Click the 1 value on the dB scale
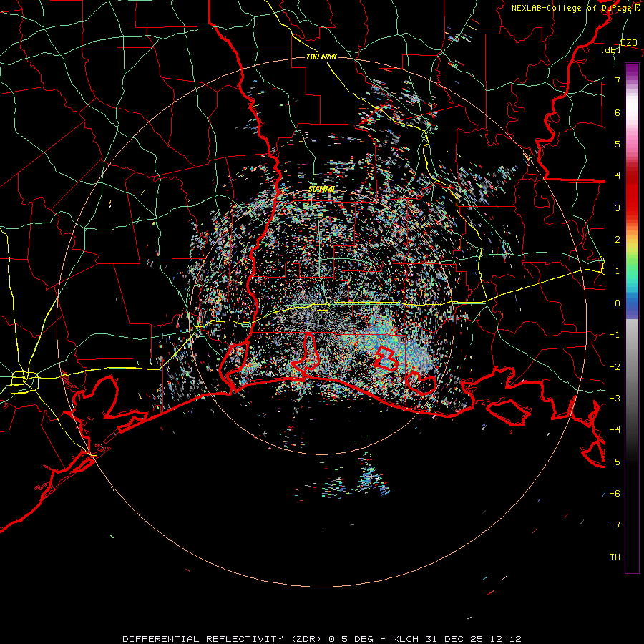644x644 pixels. click(618, 271)
